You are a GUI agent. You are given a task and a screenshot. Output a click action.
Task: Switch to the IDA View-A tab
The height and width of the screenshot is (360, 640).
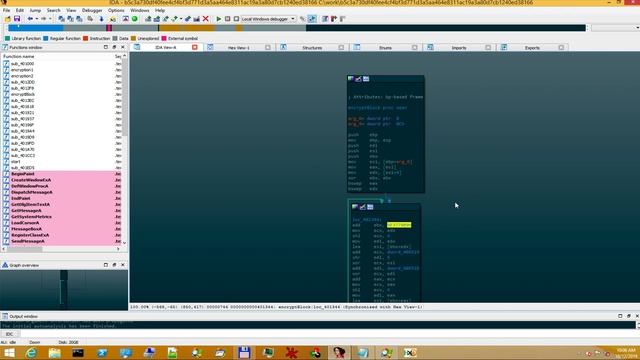click(x=166, y=47)
